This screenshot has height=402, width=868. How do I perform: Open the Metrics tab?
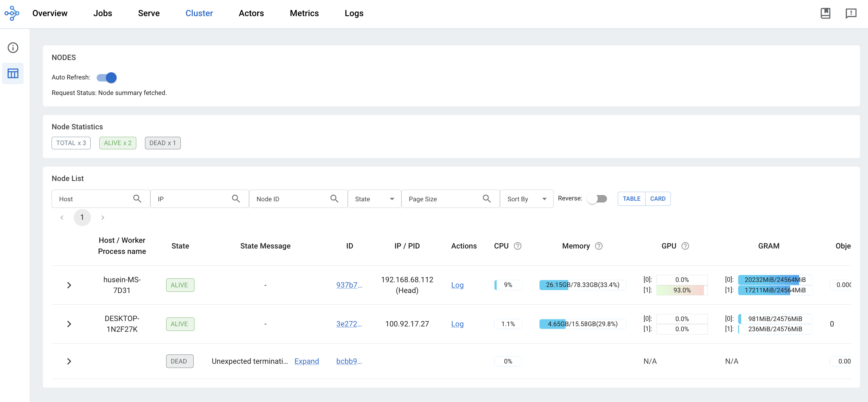(304, 13)
